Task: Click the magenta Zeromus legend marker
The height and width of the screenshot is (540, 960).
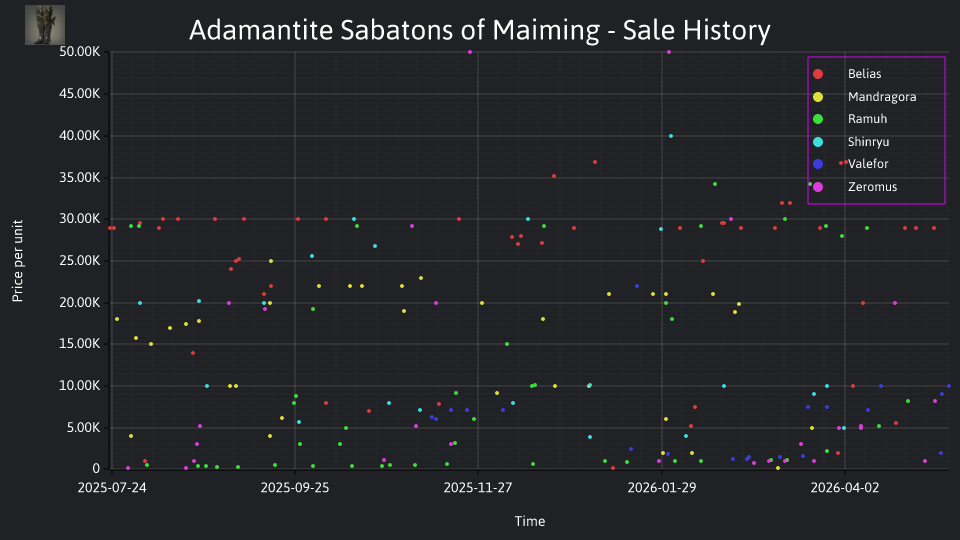Action: [818, 187]
